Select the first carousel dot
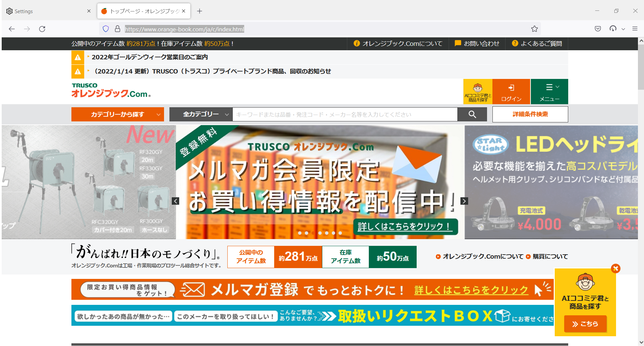This screenshot has width=644, height=346. 300,233
